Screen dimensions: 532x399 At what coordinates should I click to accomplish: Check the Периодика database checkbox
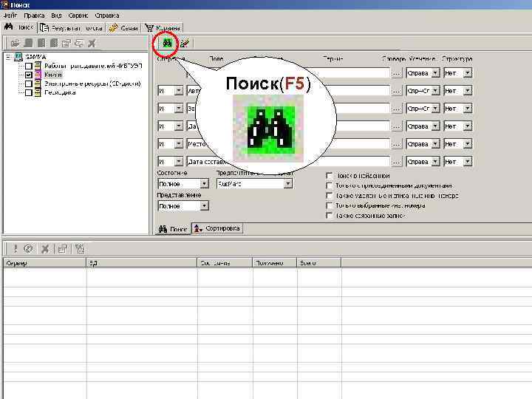(29, 92)
